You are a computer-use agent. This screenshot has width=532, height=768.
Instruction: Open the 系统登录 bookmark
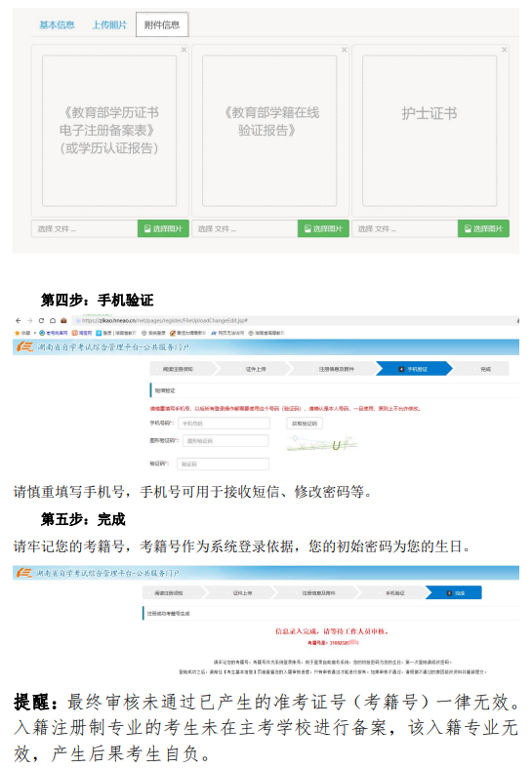pos(153,333)
